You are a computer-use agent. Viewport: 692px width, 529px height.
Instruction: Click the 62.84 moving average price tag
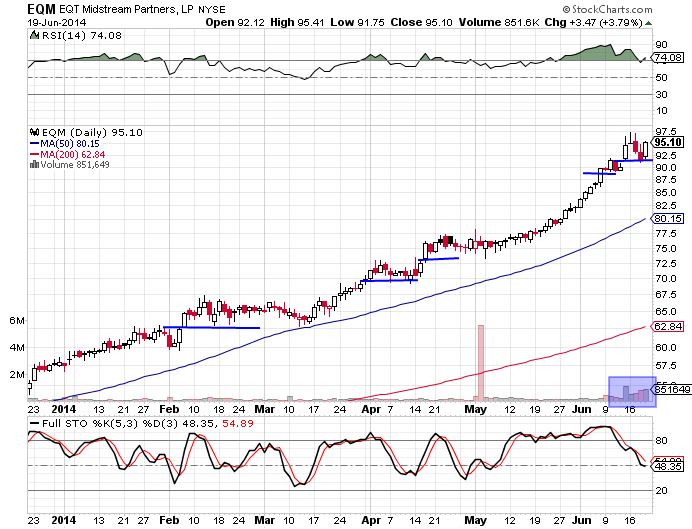click(668, 326)
